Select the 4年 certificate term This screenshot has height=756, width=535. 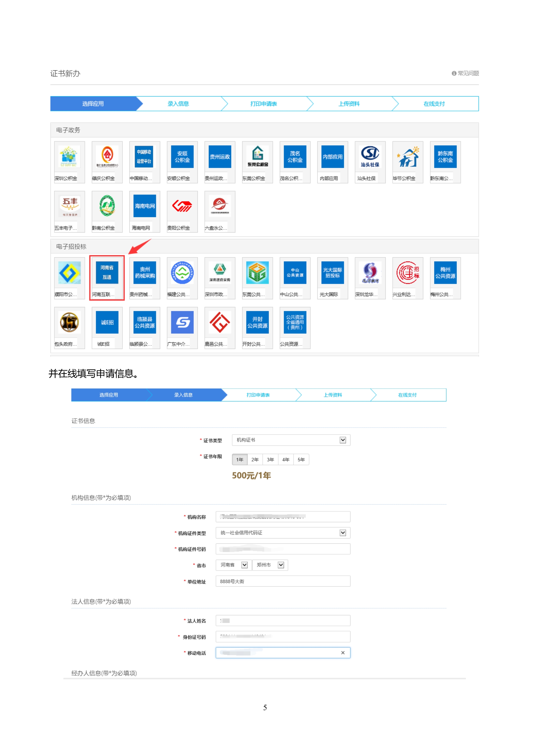coord(286,459)
